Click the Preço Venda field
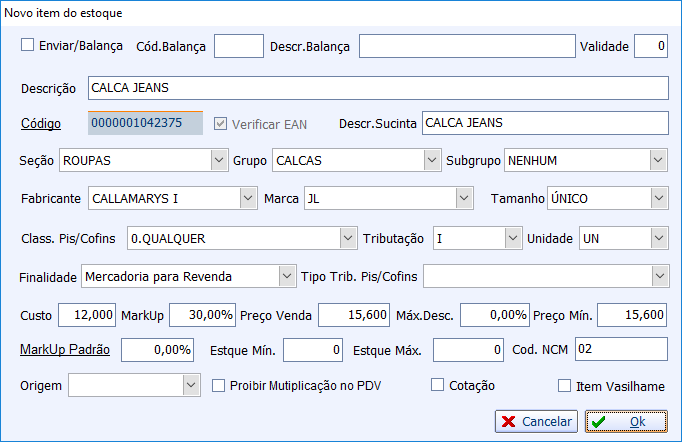 pos(354,314)
